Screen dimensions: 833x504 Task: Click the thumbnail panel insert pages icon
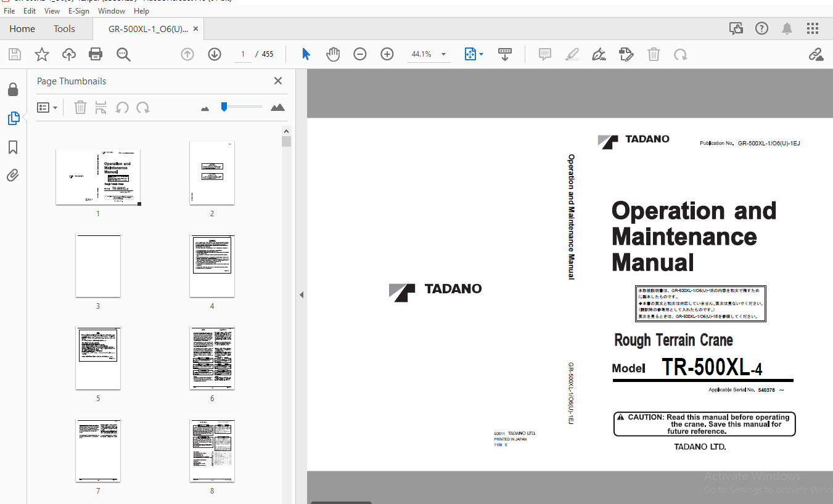[x=101, y=108]
